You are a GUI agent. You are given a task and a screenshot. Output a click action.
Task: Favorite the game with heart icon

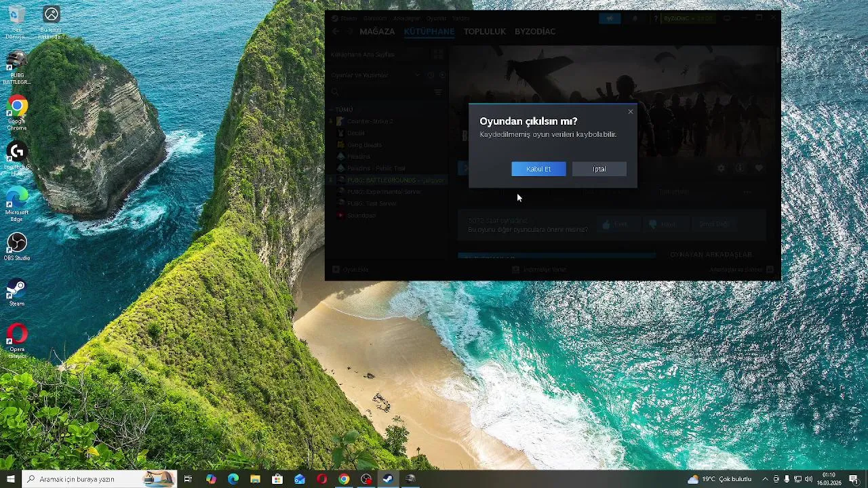[x=759, y=168]
